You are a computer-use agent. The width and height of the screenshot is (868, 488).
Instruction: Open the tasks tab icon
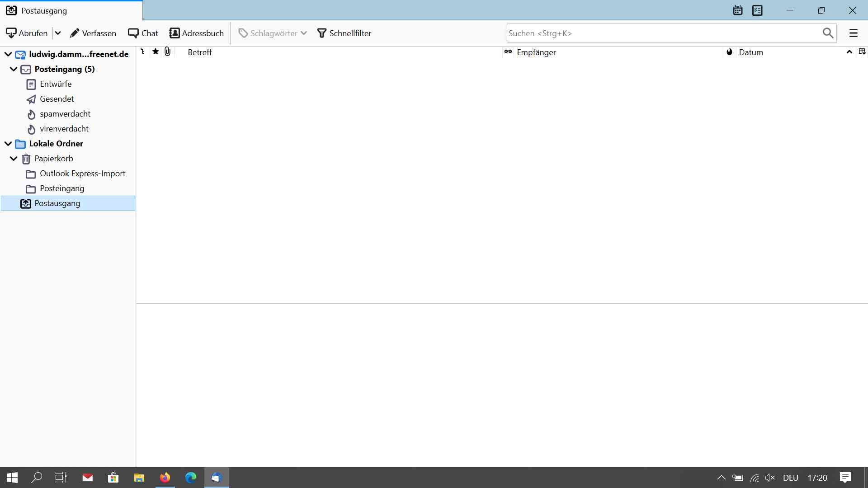pyautogui.click(x=757, y=10)
